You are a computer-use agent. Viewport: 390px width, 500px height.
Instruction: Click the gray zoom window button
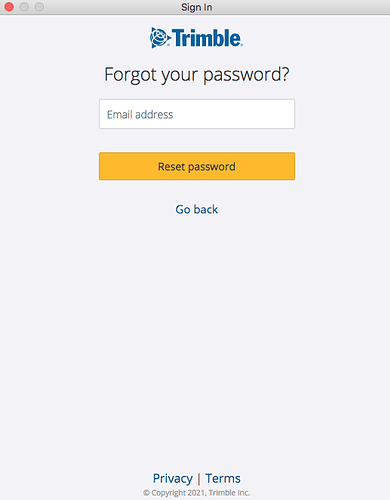click(x=39, y=7)
